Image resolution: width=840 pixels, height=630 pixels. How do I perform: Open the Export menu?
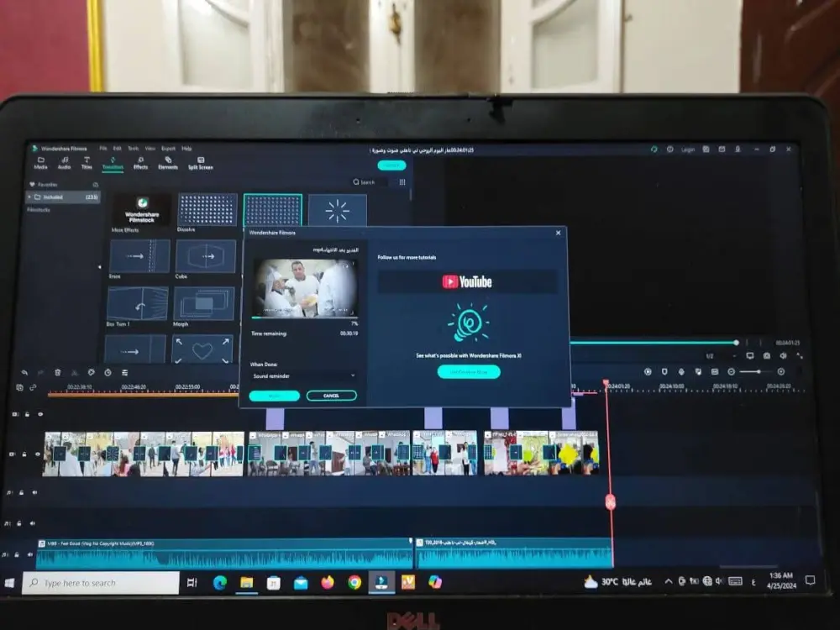click(x=168, y=149)
